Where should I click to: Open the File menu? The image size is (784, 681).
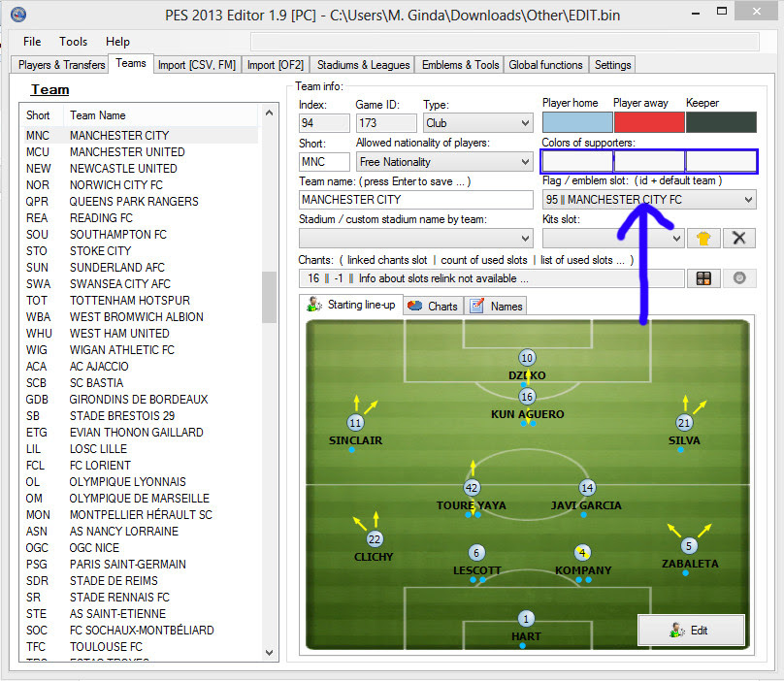(x=32, y=42)
